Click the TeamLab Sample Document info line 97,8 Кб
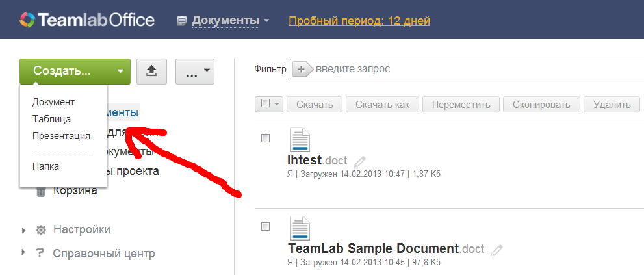This screenshot has height=275, width=644. (x=364, y=262)
